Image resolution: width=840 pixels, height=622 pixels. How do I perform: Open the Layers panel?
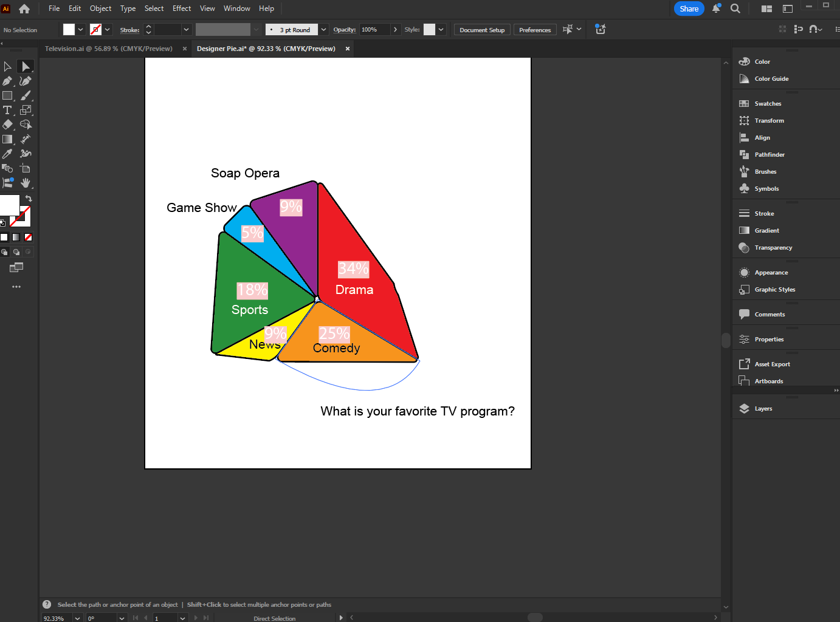(x=763, y=409)
